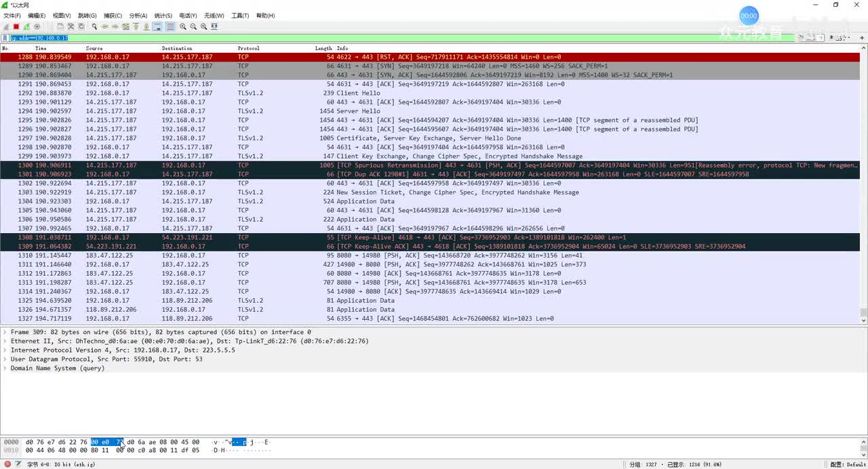Select packet 1303 New Session Ticket row

coord(430,192)
